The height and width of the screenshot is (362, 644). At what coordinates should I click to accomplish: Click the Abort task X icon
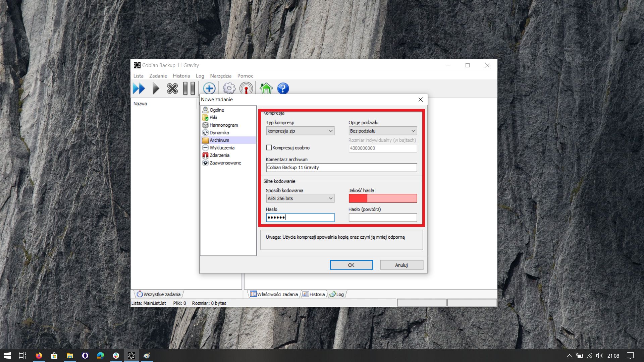point(172,89)
